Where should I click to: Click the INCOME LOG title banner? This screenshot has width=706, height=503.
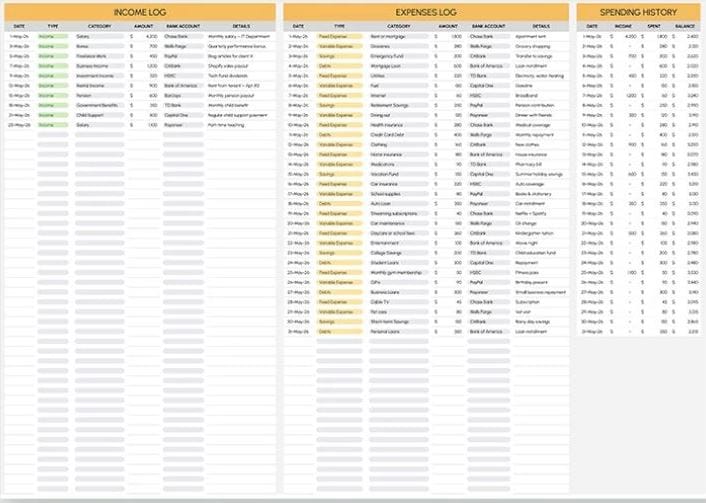point(140,12)
